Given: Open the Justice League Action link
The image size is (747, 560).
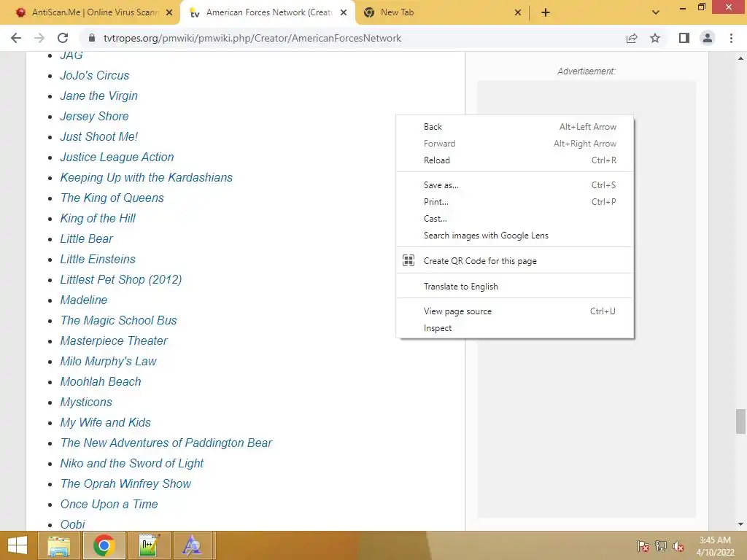Looking at the screenshot, I should tap(117, 157).
